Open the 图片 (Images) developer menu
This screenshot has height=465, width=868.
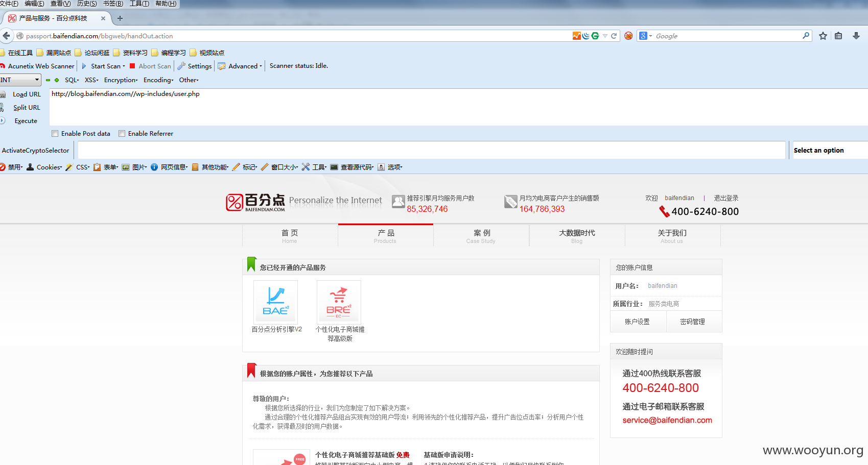click(x=134, y=167)
